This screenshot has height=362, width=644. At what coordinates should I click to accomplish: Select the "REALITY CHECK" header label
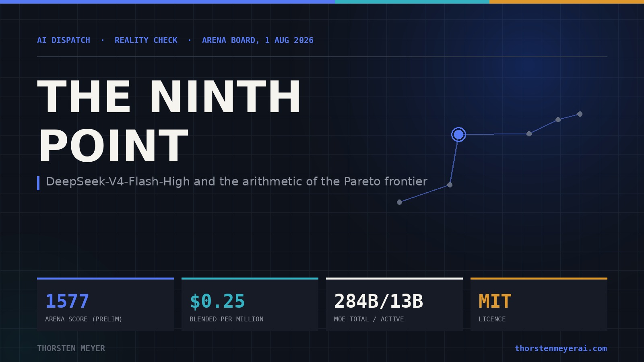point(146,40)
